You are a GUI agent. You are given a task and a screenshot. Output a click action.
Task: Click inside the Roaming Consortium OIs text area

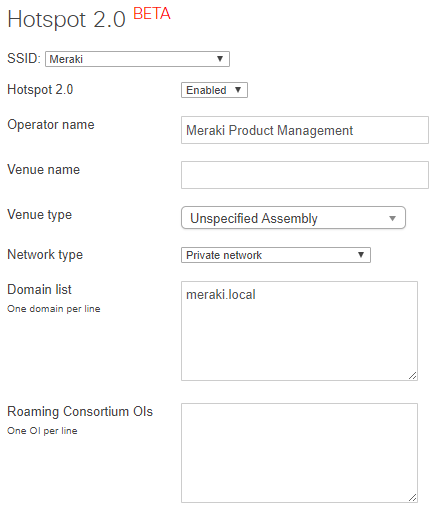point(299,453)
